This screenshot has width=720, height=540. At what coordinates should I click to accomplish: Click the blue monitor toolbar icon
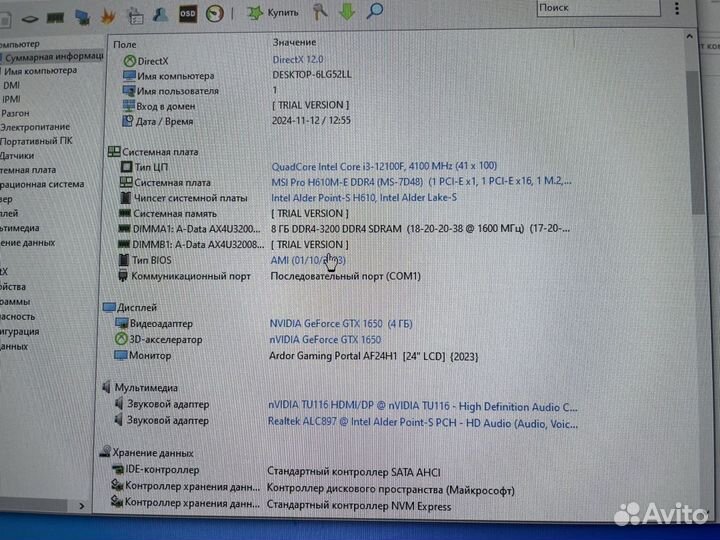pos(82,17)
